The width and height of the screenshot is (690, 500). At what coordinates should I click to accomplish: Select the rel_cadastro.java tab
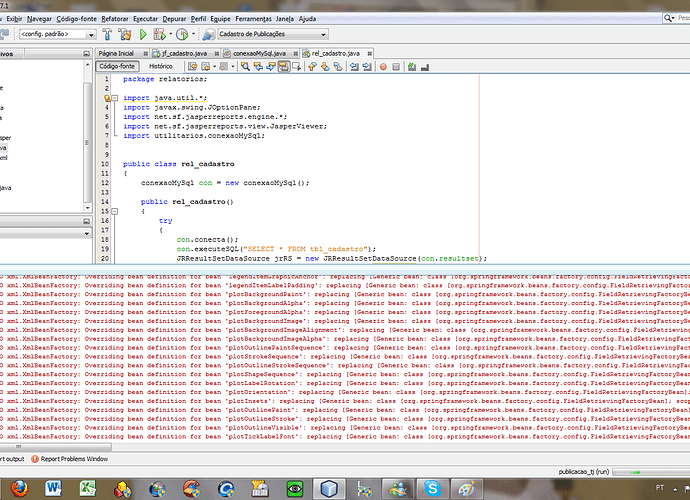pyautogui.click(x=335, y=53)
